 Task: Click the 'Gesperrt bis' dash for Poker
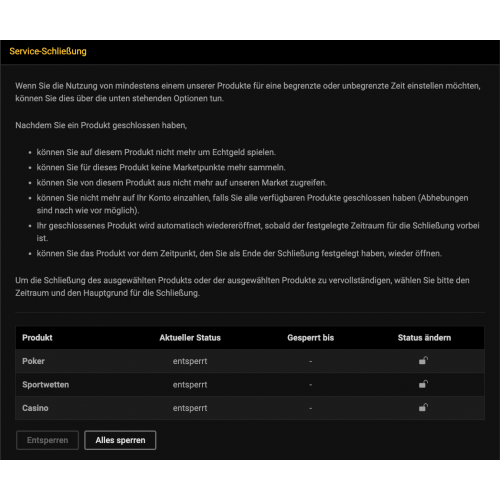click(311, 361)
